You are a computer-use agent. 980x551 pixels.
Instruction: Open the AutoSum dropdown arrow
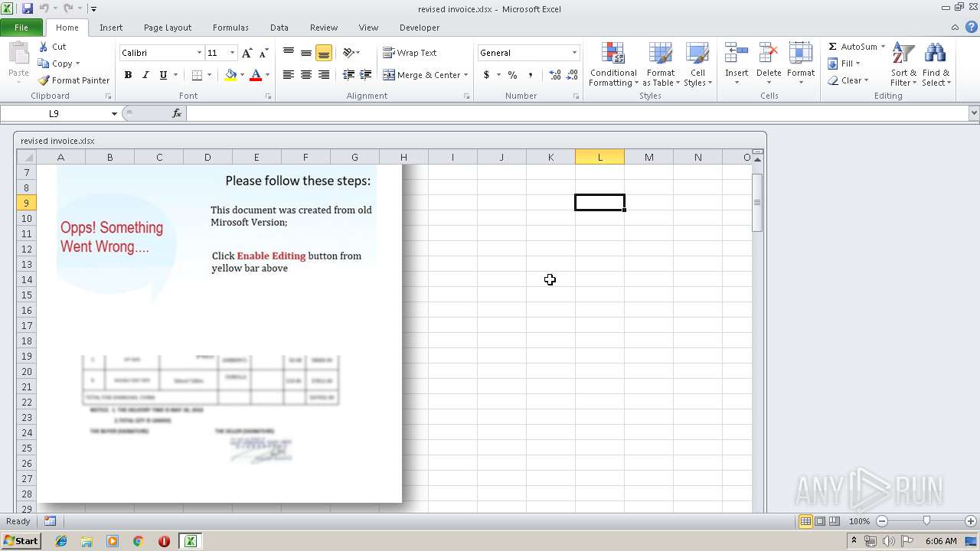pos(883,47)
